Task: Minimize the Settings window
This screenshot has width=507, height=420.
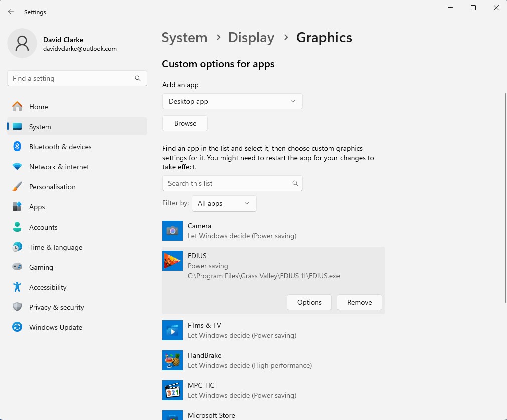Action: (450, 8)
